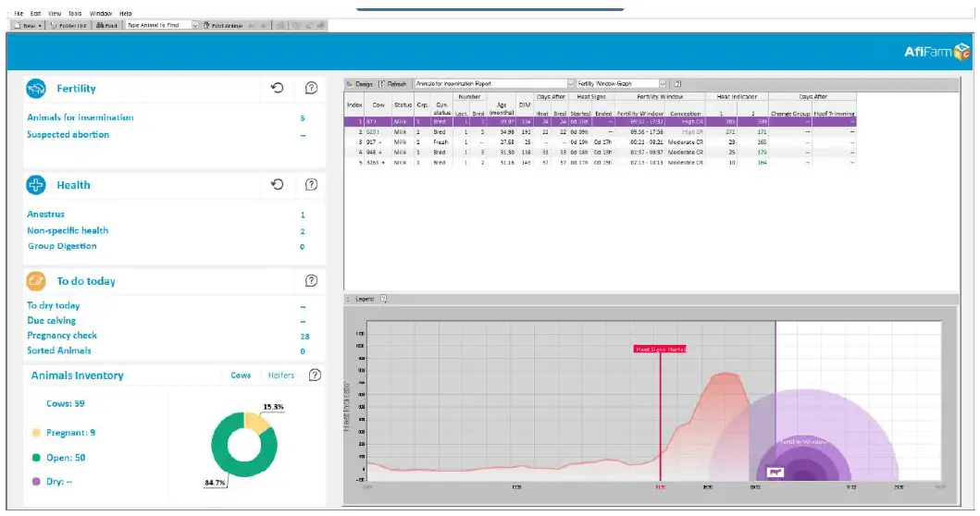This screenshot has height=516, width=980.
Task: Switch inventory to Heifers tab
Action: click(280, 375)
